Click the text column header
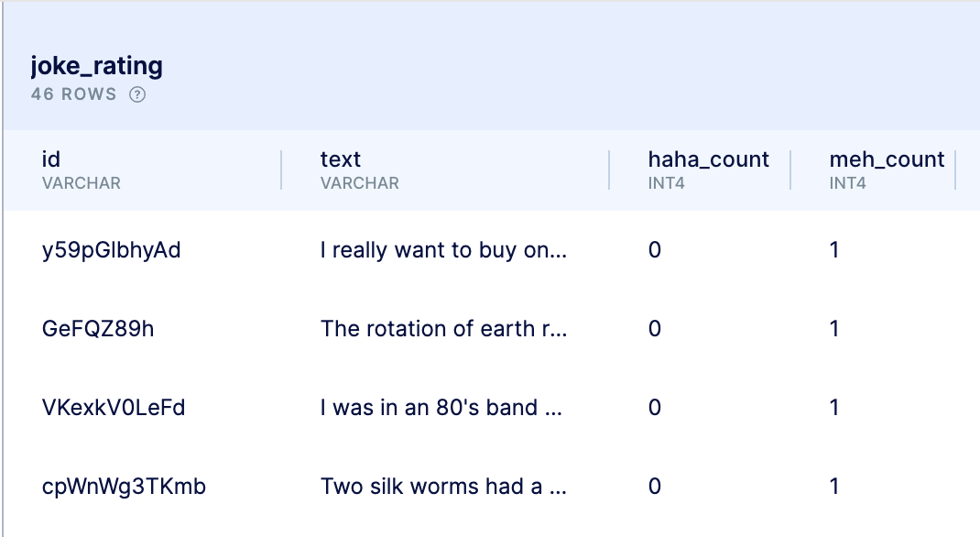The image size is (980, 537). click(x=341, y=159)
